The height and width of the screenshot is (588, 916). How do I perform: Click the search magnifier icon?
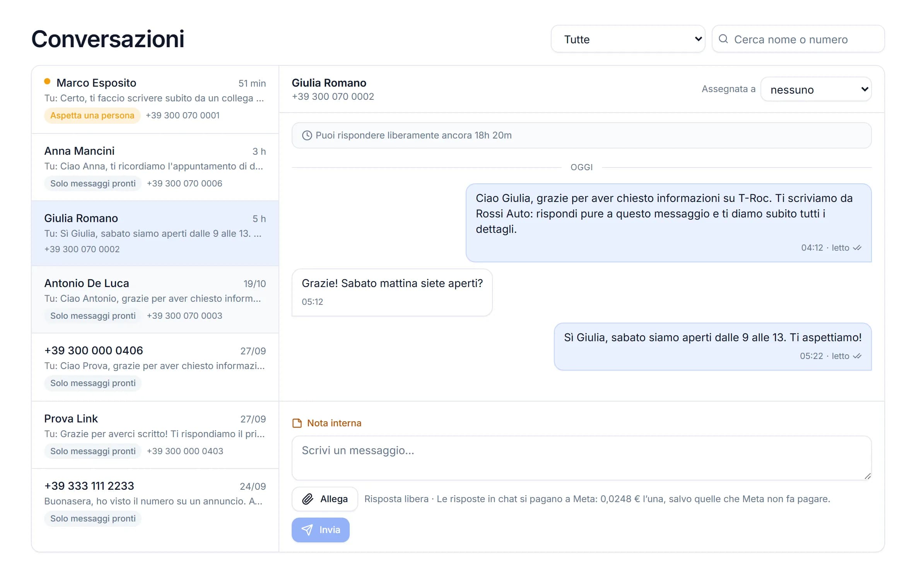coord(723,39)
